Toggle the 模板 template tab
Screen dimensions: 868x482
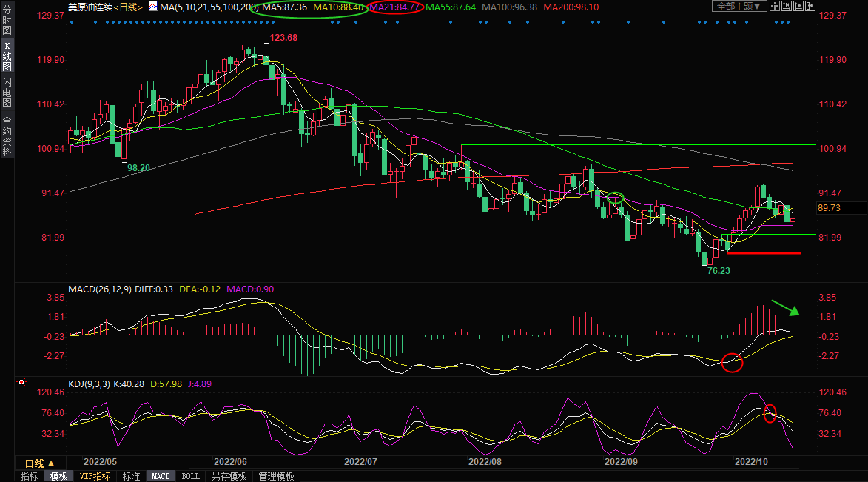click(59, 476)
